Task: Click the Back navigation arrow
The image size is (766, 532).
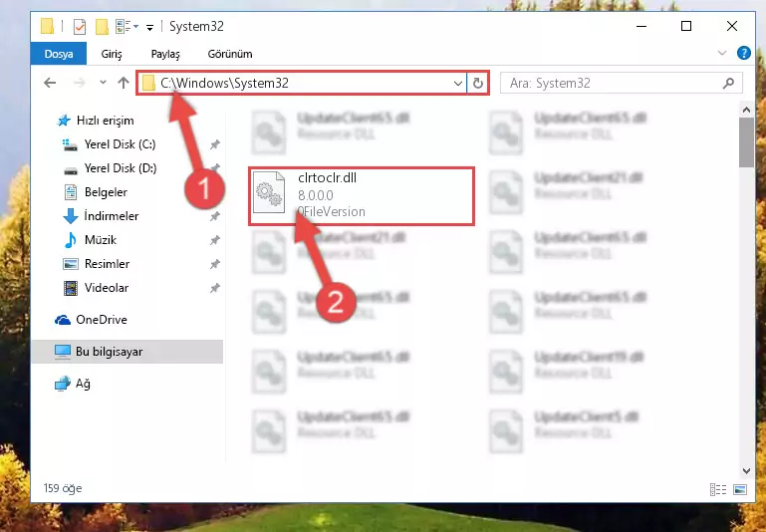Action: (50, 83)
